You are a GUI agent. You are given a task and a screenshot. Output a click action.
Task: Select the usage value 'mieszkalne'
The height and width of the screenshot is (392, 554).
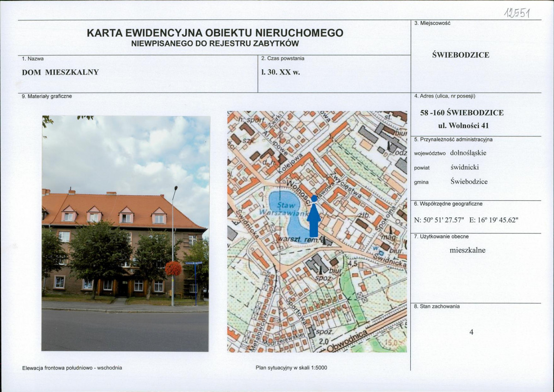[x=468, y=250]
